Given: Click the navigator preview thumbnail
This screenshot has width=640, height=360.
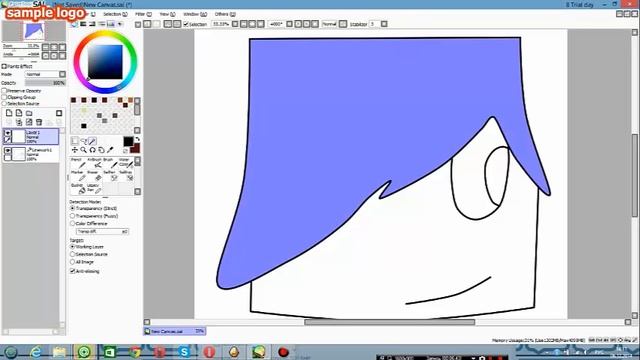Looking at the screenshot, I should tap(34, 31).
